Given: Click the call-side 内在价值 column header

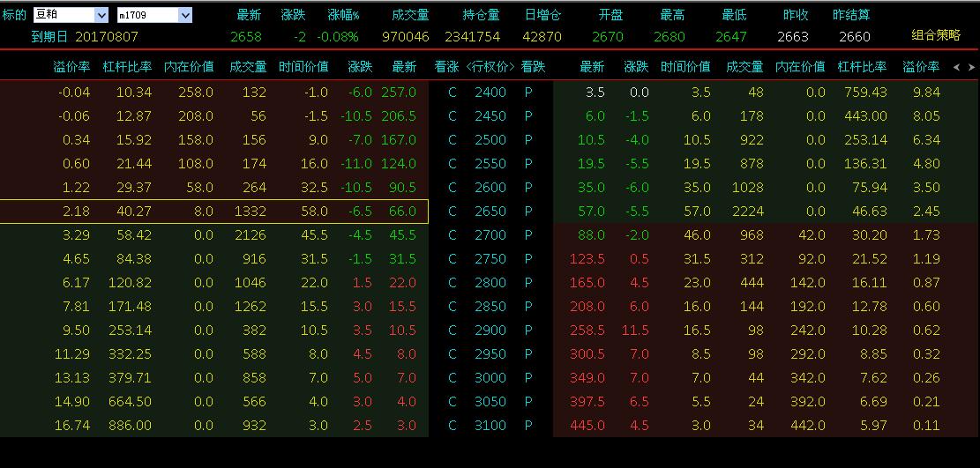Looking at the screenshot, I should [189, 66].
